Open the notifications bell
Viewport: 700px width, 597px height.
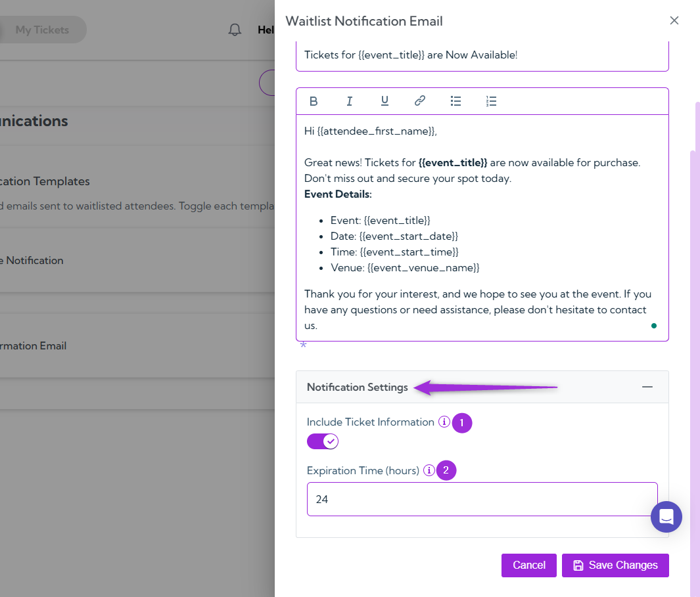point(235,29)
